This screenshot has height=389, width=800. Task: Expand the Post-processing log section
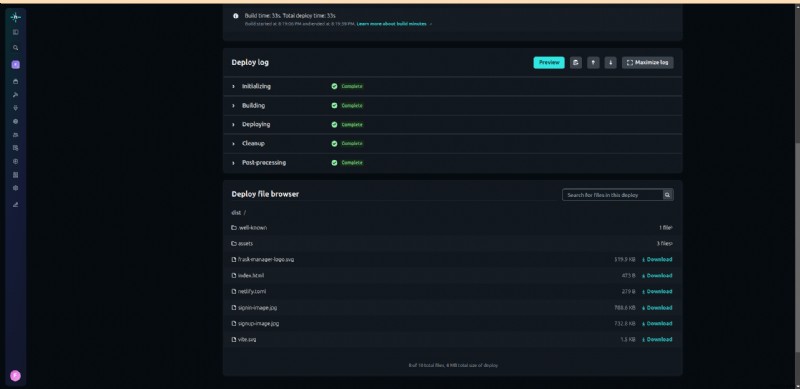click(x=452, y=163)
